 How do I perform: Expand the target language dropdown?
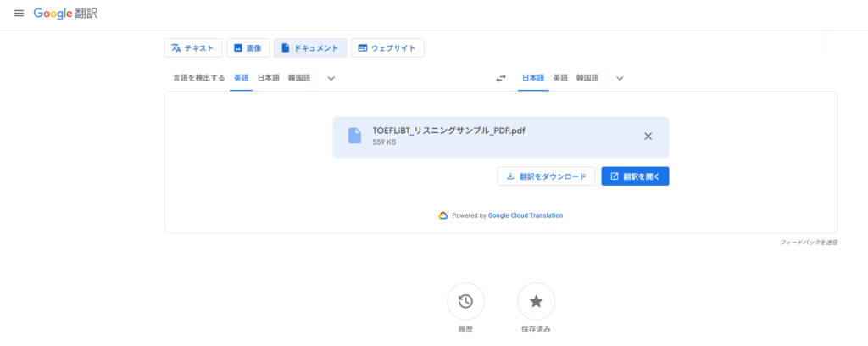[620, 78]
